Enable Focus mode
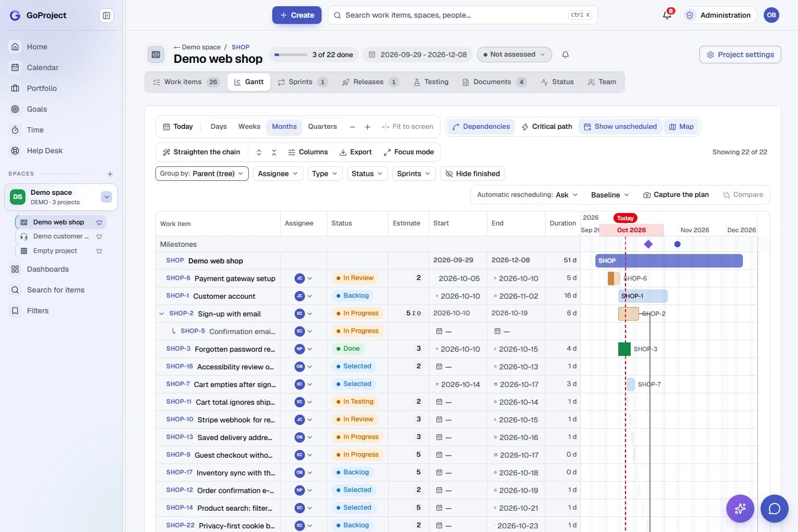This screenshot has width=798, height=532. pyautogui.click(x=409, y=152)
